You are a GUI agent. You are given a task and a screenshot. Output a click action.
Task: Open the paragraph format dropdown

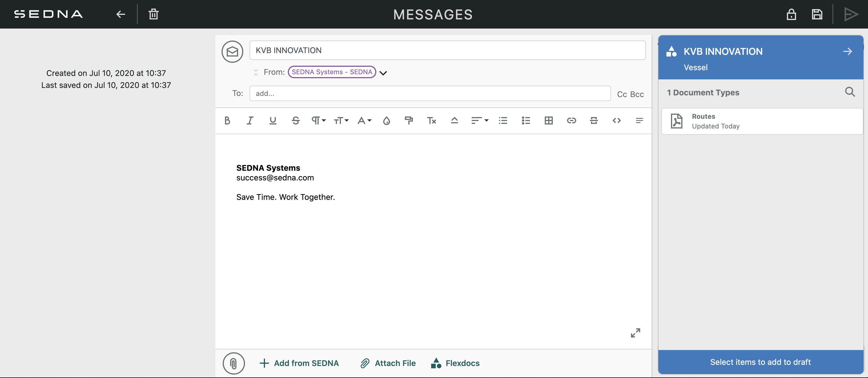(x=318, y=120)
